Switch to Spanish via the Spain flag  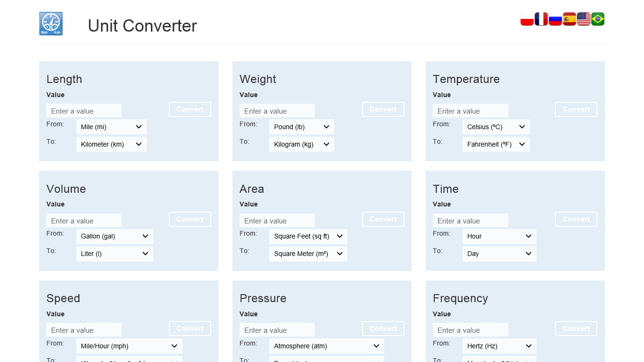pos(569,19)
